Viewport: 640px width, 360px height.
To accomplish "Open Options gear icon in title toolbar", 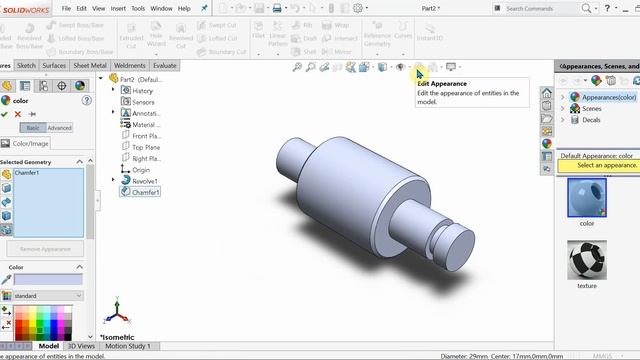I will (358, 8).
